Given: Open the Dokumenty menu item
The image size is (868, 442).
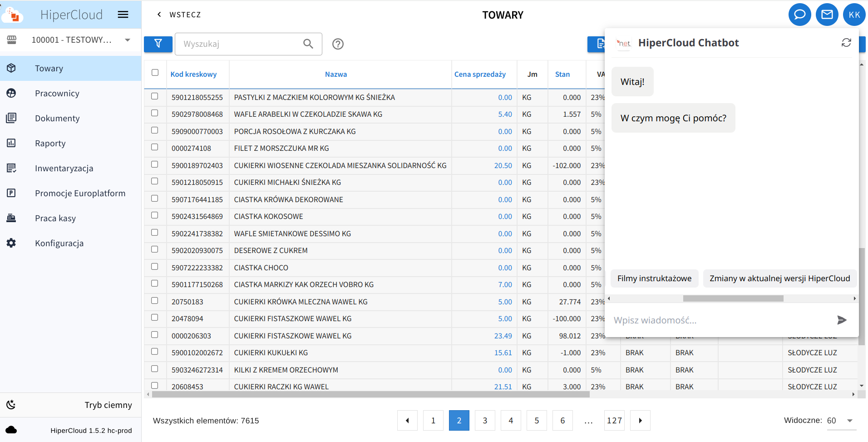Looking at the screenshot, I should pyautogui.click(x=71, y=119).
